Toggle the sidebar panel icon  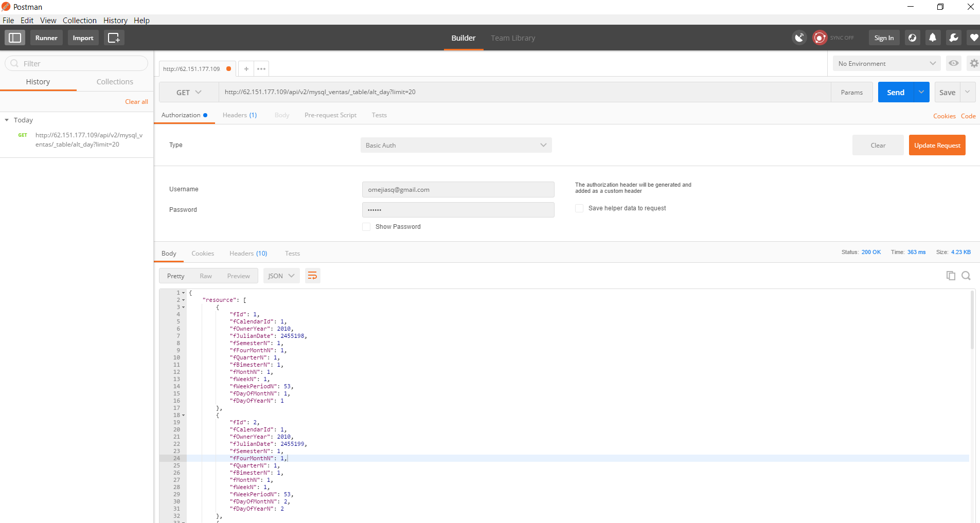[15, 38]
